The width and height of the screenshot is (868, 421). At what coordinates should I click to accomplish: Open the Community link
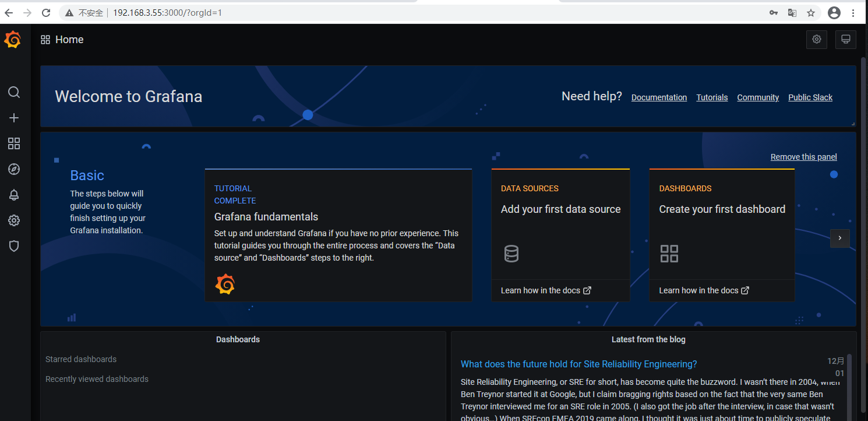[758, 97]
